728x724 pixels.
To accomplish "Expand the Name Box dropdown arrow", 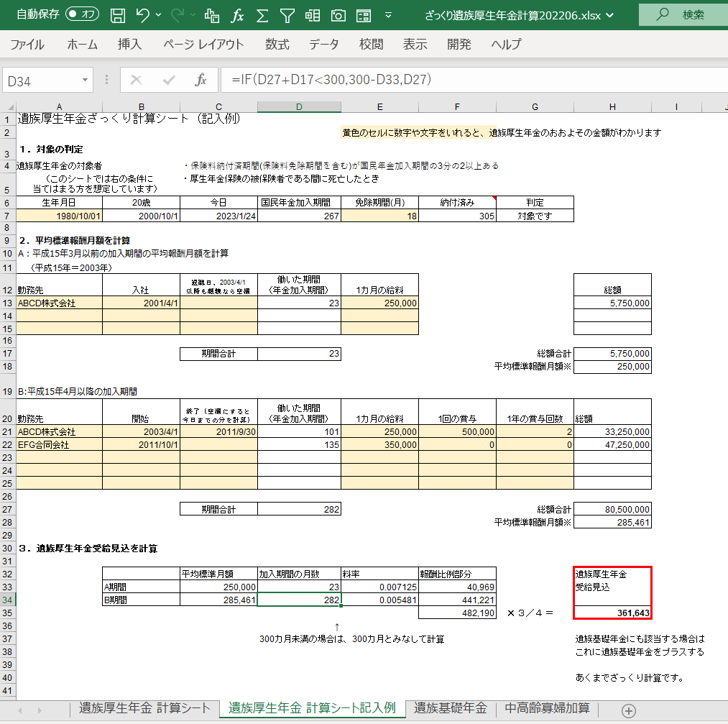I will (x=86, y=81).
